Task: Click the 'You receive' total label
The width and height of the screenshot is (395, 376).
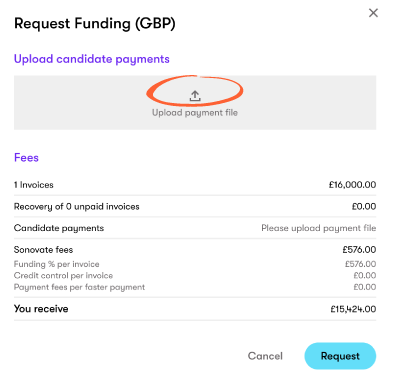Action: coord(41,309)
